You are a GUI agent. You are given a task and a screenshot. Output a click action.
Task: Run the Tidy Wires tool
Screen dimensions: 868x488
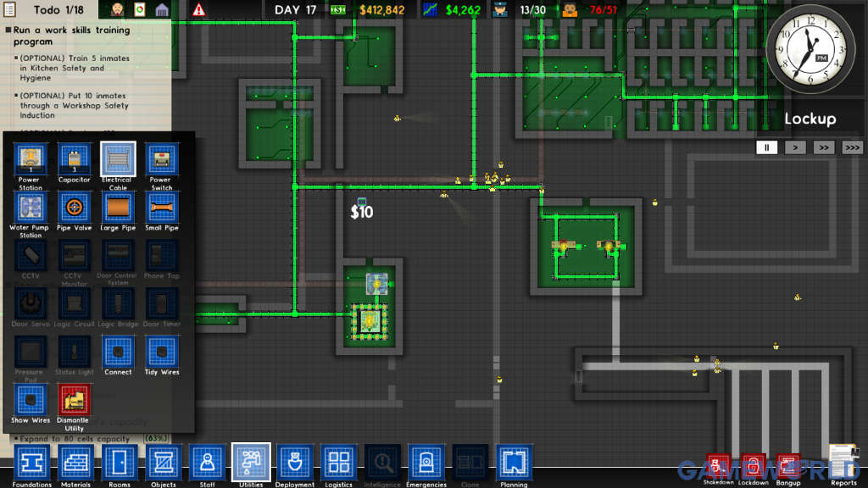coord(162,352)
